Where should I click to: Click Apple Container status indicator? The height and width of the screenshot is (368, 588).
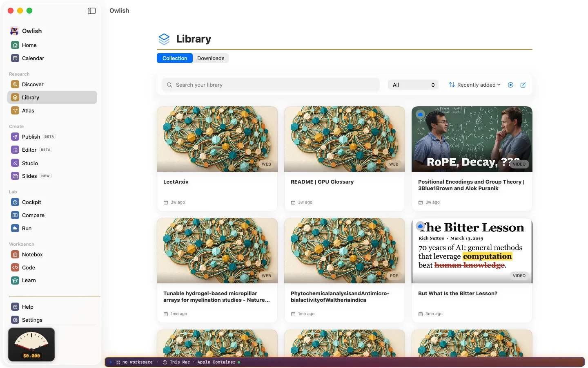click(x=219, y=362)
